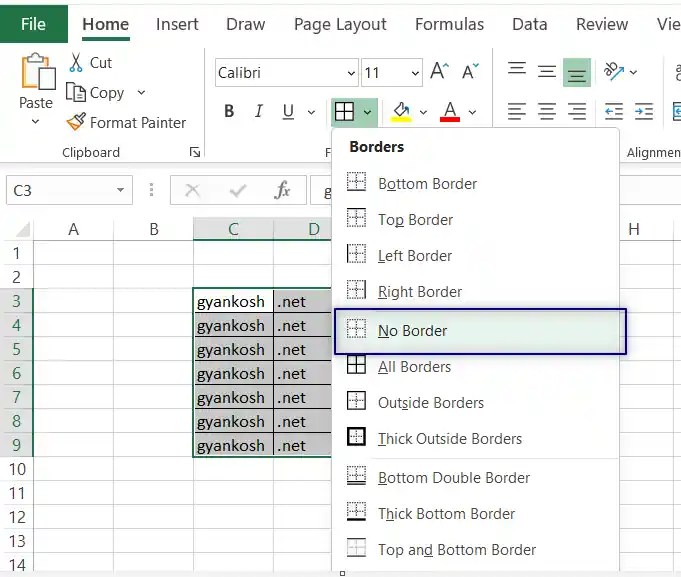Align text left in cell
This screenshot has height=577, width=681.
(517, 112)
